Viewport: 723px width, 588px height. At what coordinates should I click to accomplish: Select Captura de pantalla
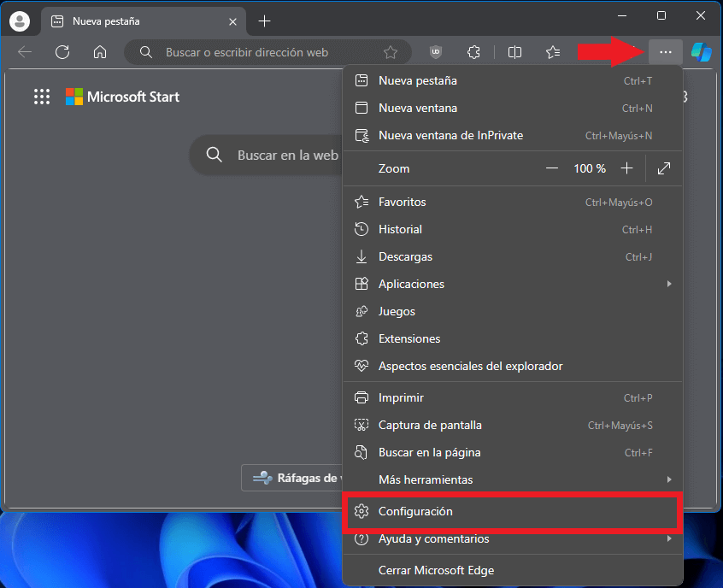pos(513,426)
